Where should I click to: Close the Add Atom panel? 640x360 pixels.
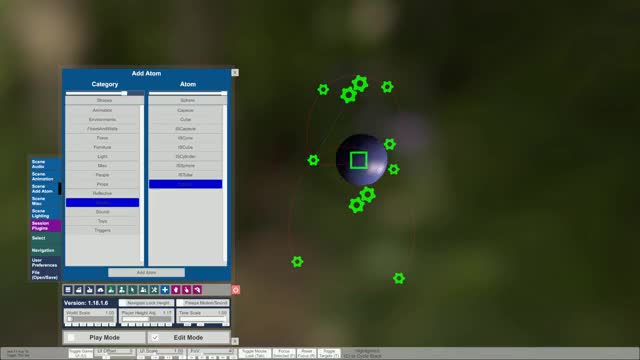(235, 73)
